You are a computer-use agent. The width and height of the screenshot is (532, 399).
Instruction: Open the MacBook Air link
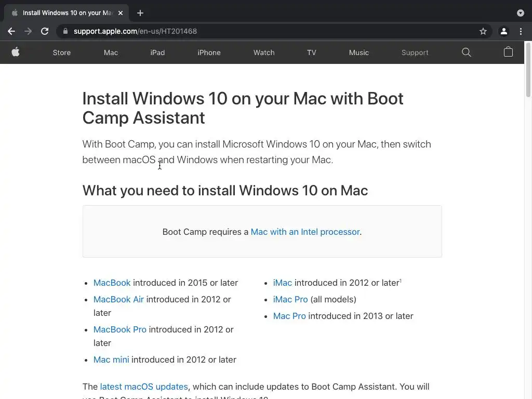point(119,299)
